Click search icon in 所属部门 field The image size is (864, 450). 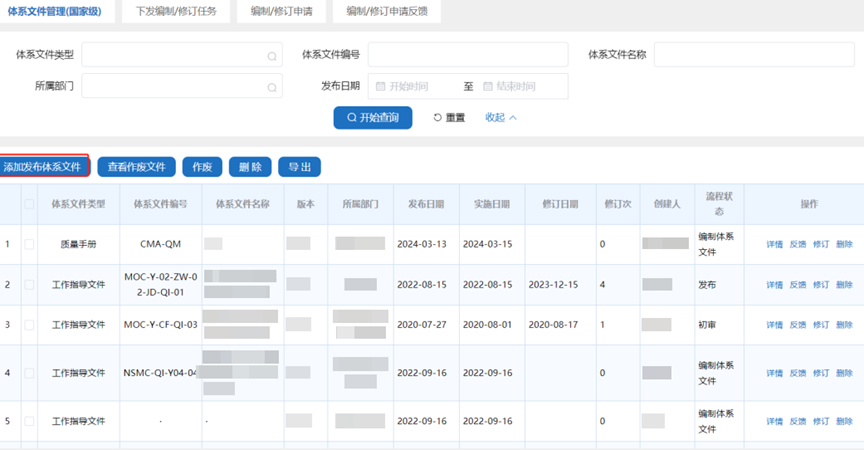click(x=271, y=88)
